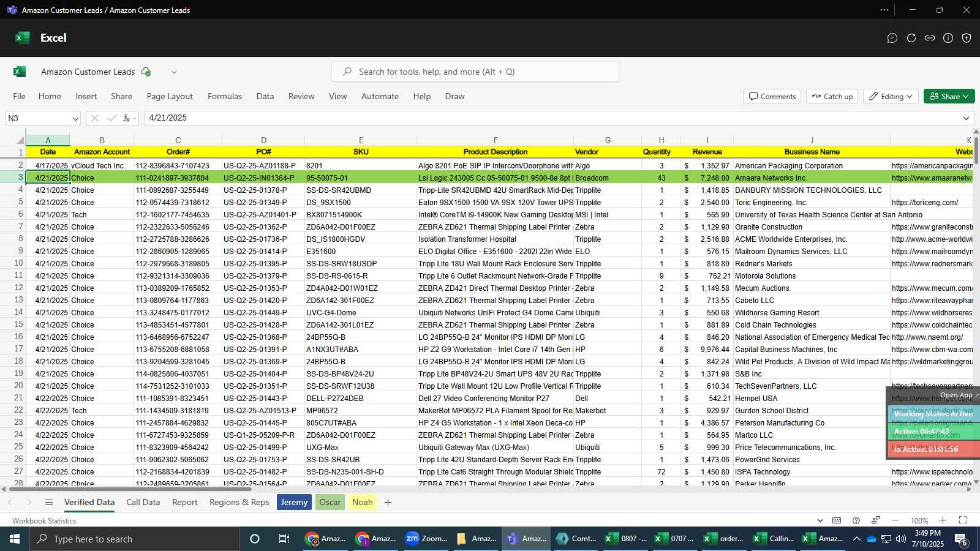Click the Windows search box on taskbar

click(x=134, y=539)
